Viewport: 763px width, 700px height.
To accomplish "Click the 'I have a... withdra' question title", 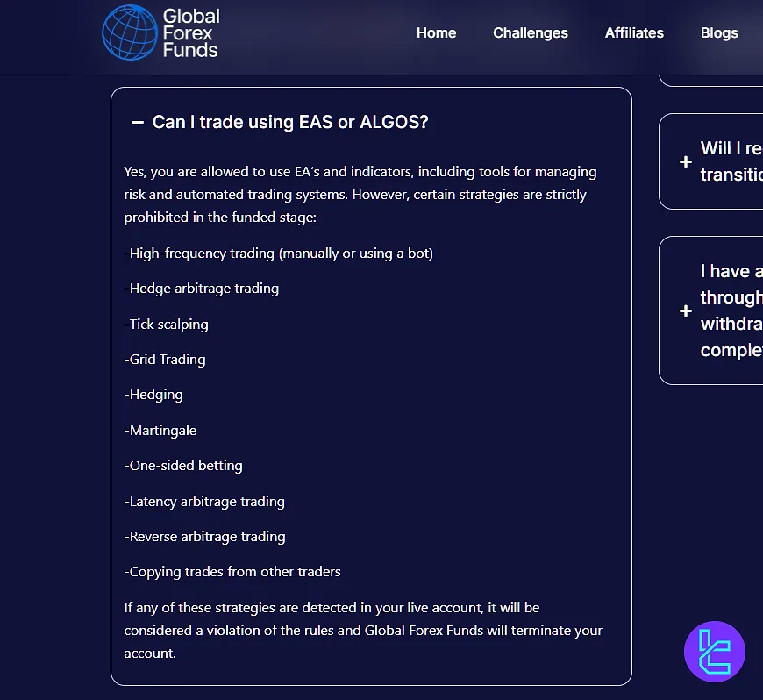I will click(x=731, y=310).
